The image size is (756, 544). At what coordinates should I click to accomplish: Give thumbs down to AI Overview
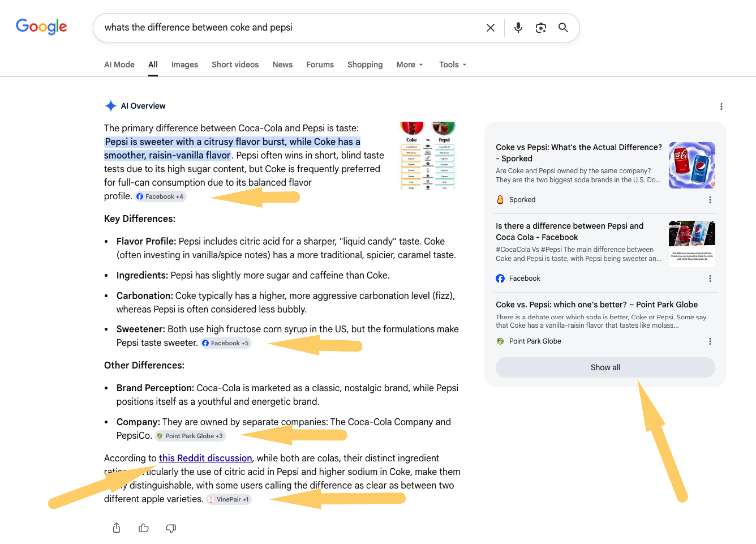click(171, 528)
